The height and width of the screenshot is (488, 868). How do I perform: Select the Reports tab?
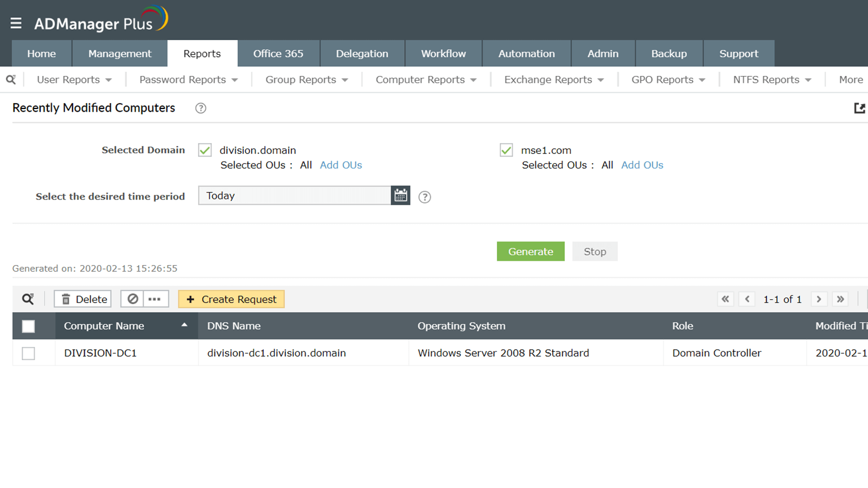(x=202, y=54)
